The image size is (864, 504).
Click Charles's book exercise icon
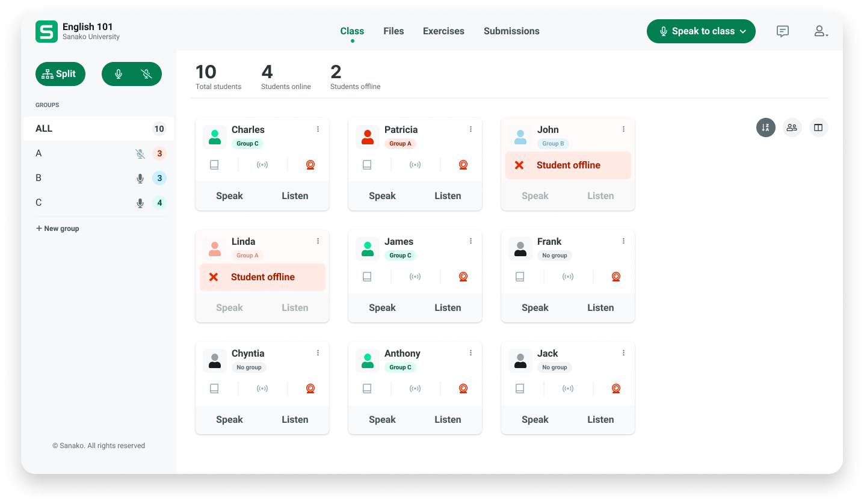214,165
